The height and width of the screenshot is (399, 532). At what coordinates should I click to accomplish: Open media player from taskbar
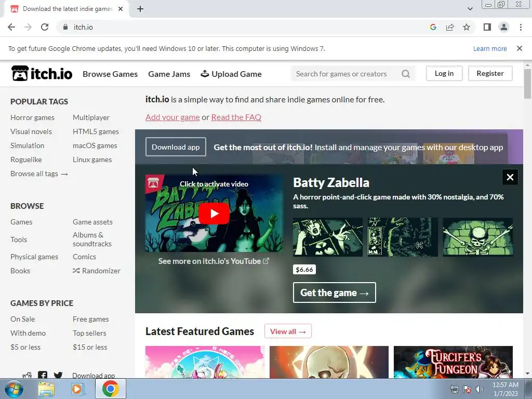pos(78,389)
